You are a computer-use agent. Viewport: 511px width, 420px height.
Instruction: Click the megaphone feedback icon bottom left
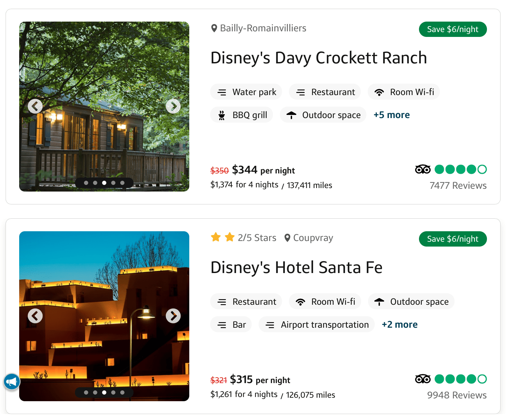[x=12, y=381]
